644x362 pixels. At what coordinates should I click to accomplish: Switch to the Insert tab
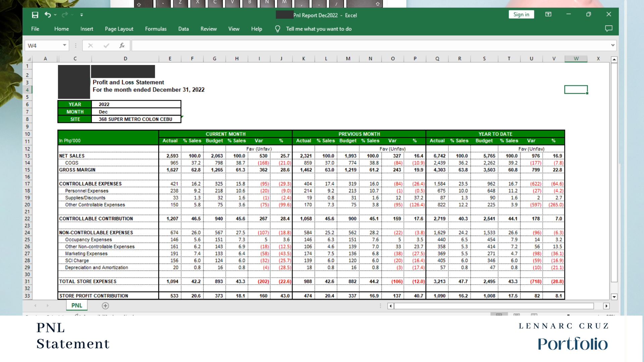click(87, 29)
